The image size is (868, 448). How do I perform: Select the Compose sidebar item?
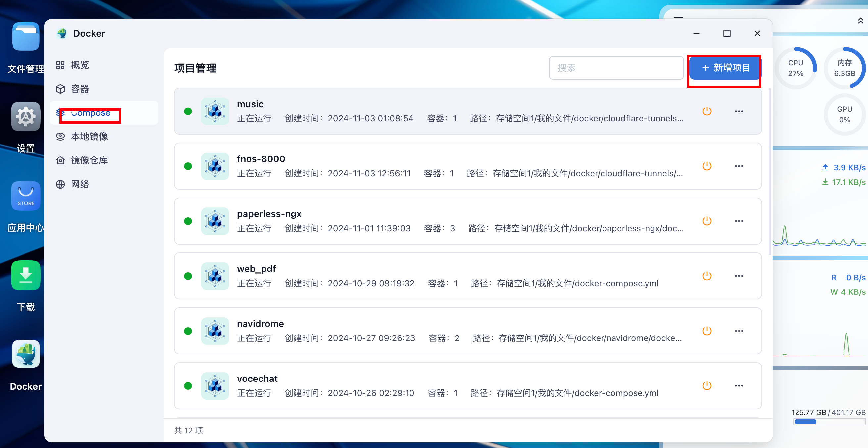[90, 113]
